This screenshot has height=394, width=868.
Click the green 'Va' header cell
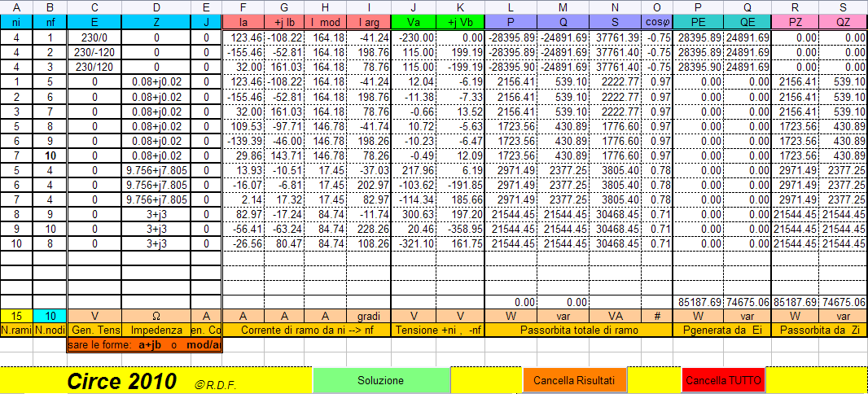(x=413, y=23)
